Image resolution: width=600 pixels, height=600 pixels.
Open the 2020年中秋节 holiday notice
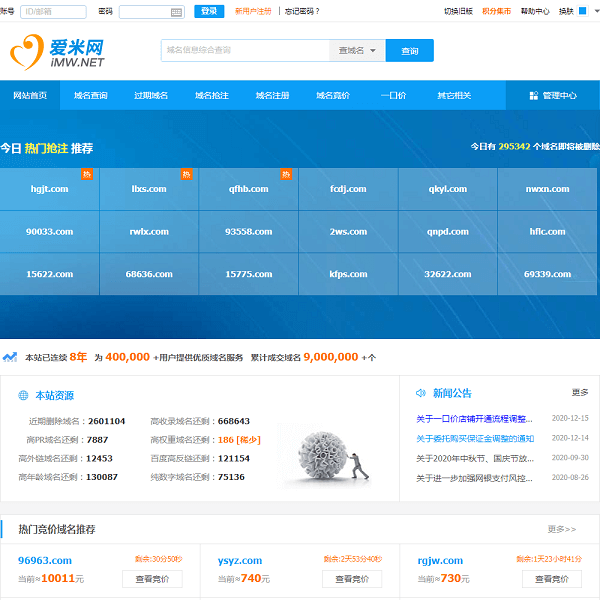(x=475, y=458)
